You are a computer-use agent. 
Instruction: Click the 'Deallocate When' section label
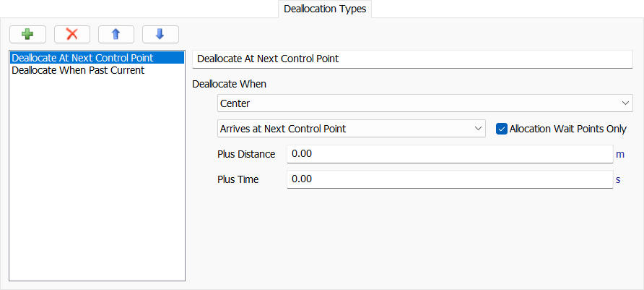(229, 83)
